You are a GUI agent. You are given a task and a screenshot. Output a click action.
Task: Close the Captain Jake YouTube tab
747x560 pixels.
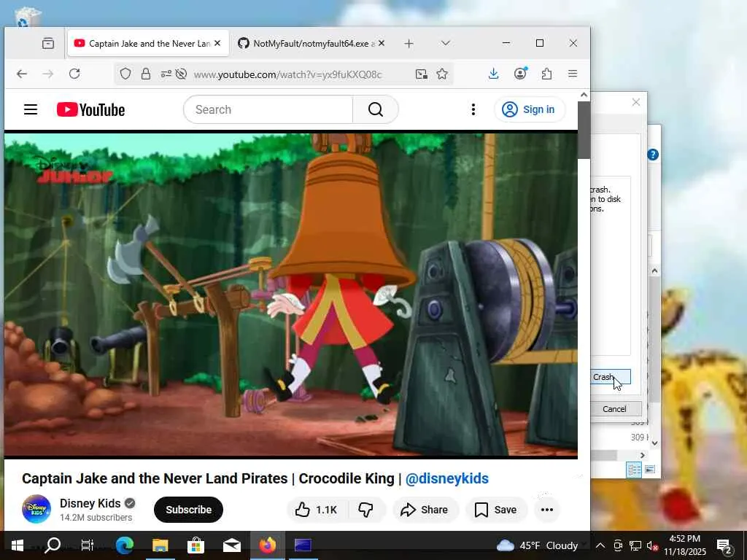tap(217, 43)
